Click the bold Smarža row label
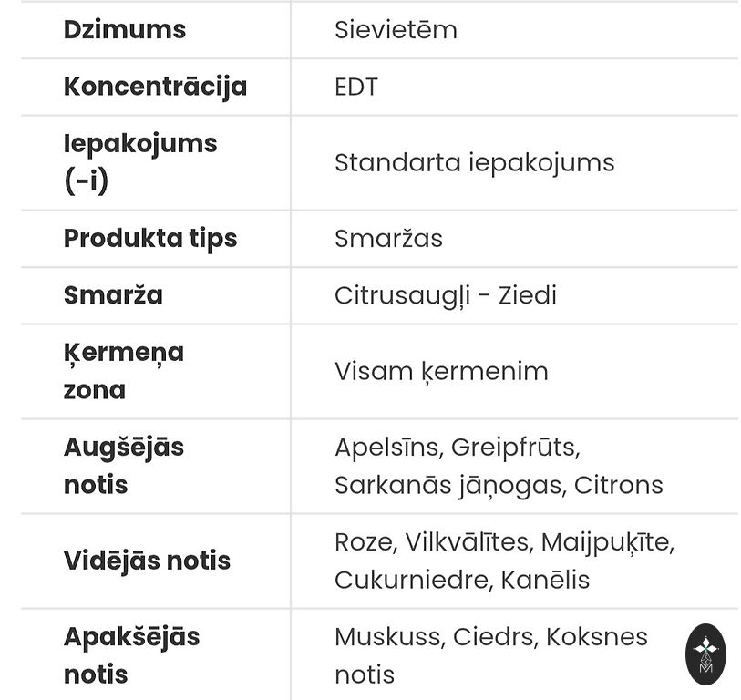 coord(113,295)
